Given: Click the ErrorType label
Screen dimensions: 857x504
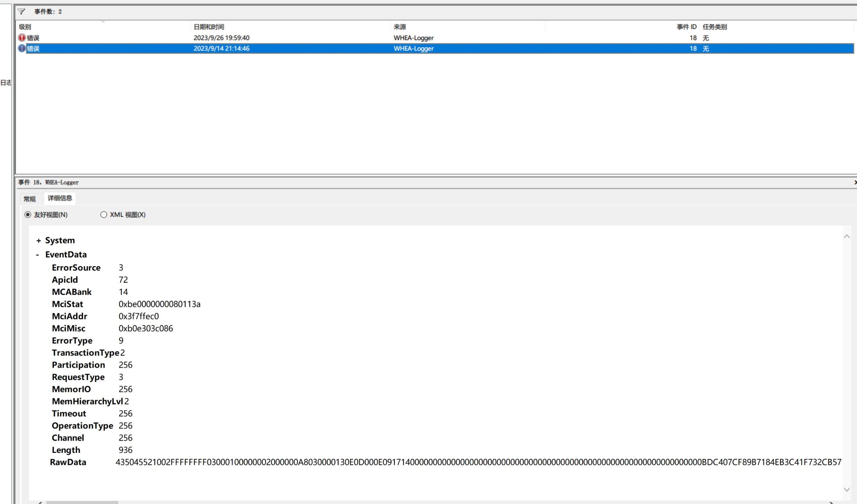Looking at the screenshot, I should pos(72,341).
